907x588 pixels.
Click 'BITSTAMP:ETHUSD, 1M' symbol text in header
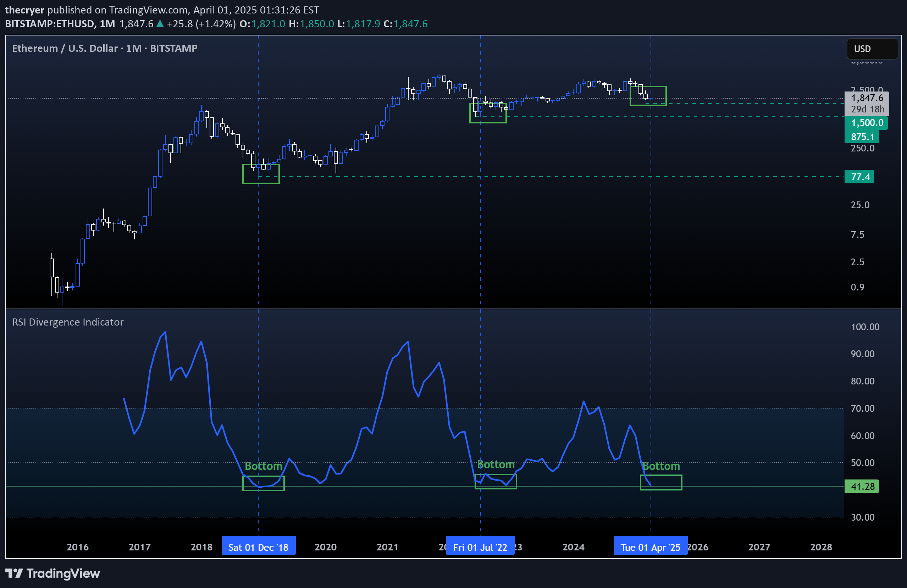point(60,24)
